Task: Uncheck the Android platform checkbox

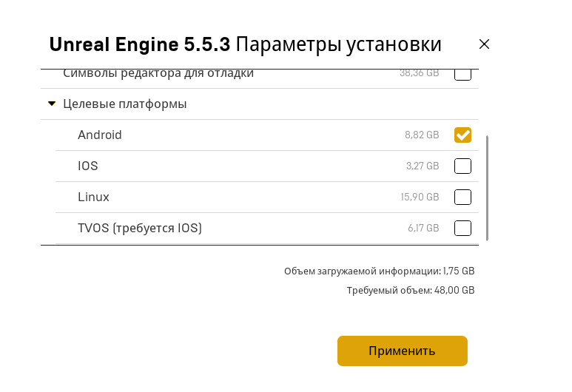Action: point(462,135)
